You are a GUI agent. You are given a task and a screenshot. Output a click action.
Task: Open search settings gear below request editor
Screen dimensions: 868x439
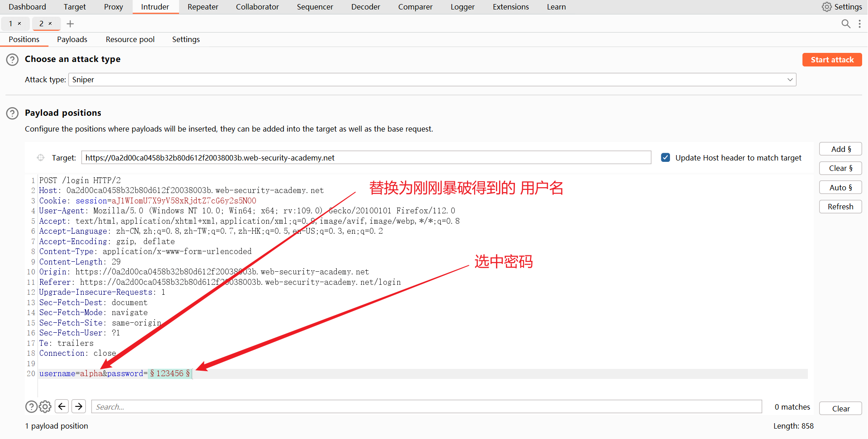coord(45,407)
